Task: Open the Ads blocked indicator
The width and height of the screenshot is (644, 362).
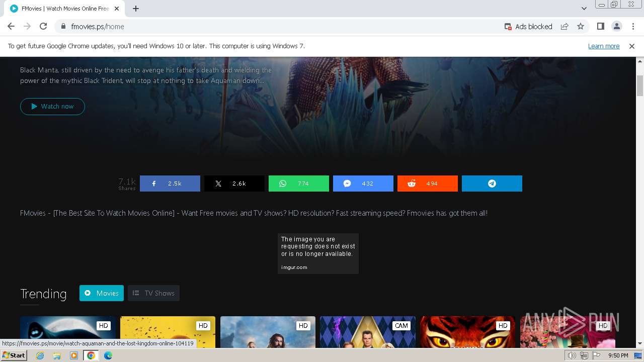Action: tap(528, 27)
